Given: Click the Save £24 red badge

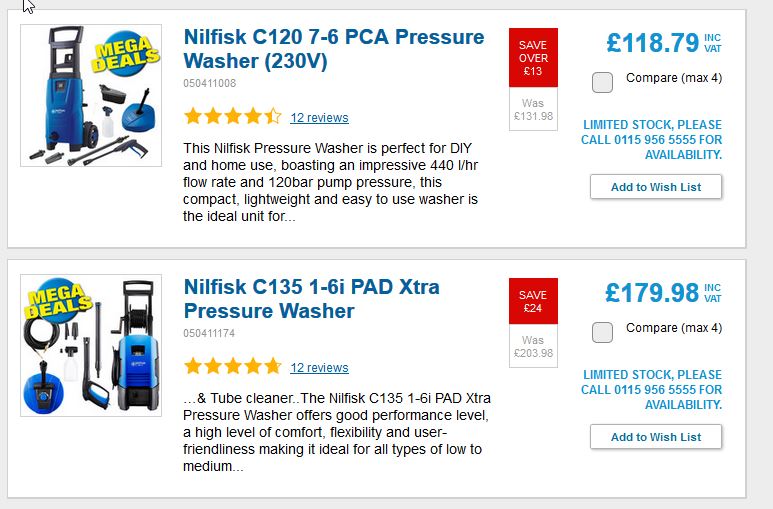Looking at the screenshot, I should [x=533, y=302].
